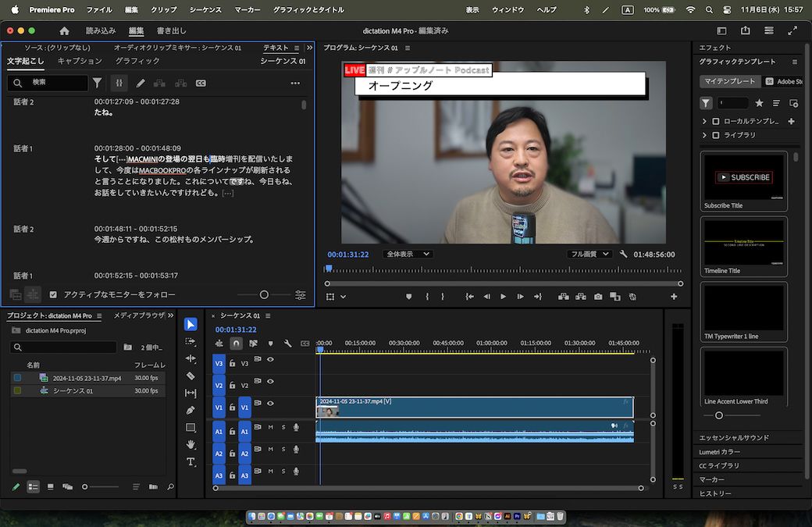Expand the エッセンシャルサウンド panel
812x527 pixels.
pos(734,438)
